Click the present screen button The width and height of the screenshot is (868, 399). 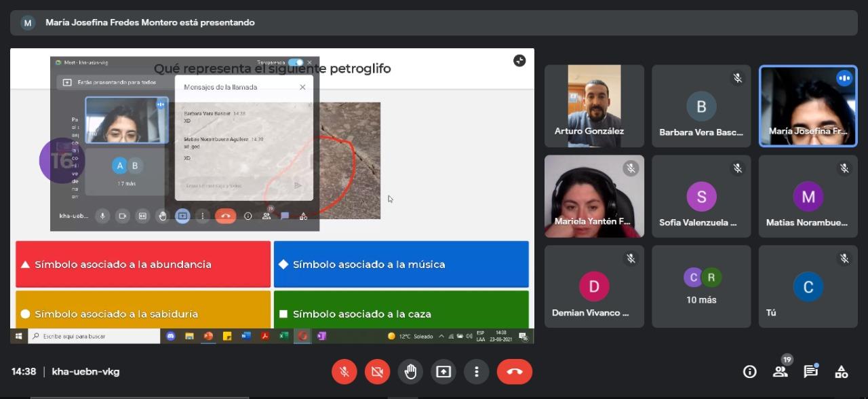click(443, 372)
